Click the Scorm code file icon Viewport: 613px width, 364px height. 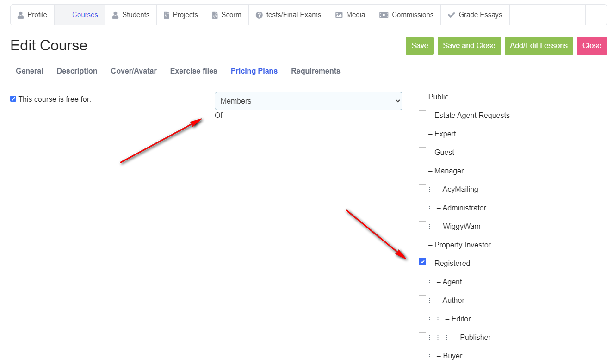[x=215, y=15]
